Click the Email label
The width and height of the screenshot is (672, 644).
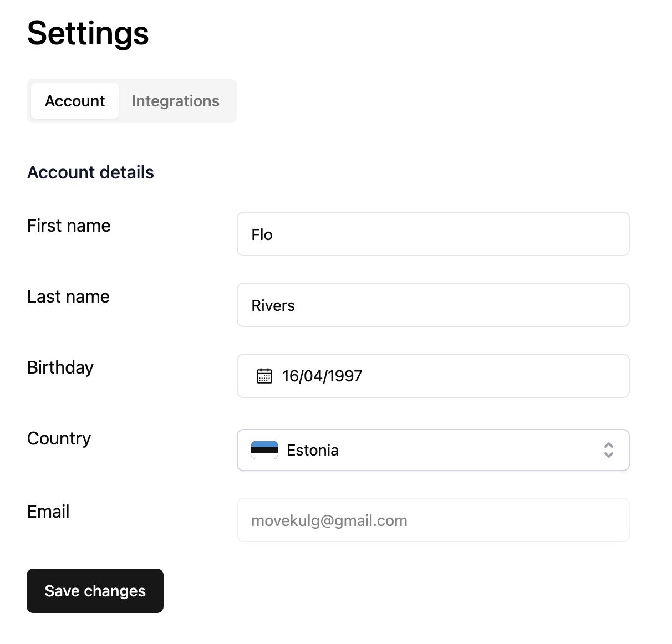(x=48, y=512)
